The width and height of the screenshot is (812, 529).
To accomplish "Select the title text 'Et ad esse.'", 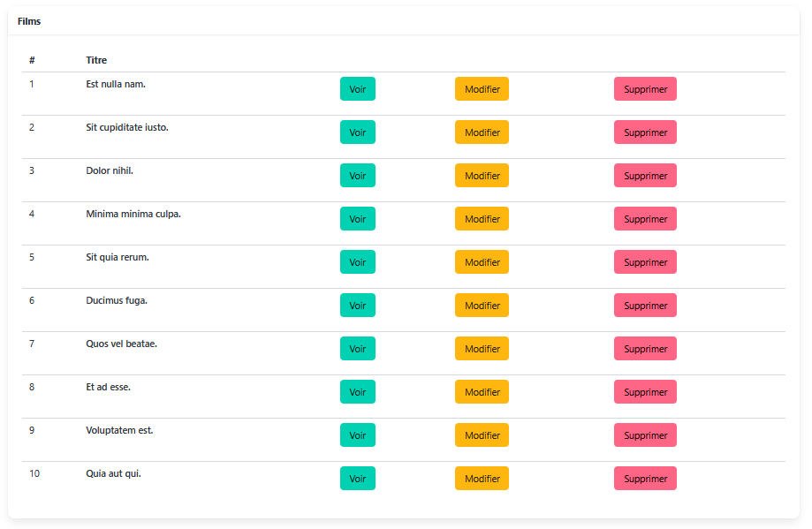I will coord(108,387).
